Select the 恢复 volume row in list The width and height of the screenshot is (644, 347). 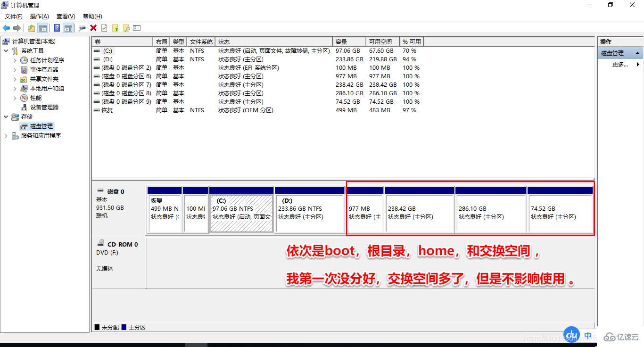(x=257, y=110)
